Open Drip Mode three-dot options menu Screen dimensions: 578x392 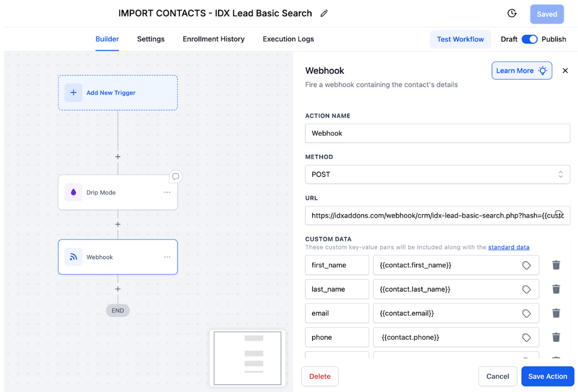167,192
